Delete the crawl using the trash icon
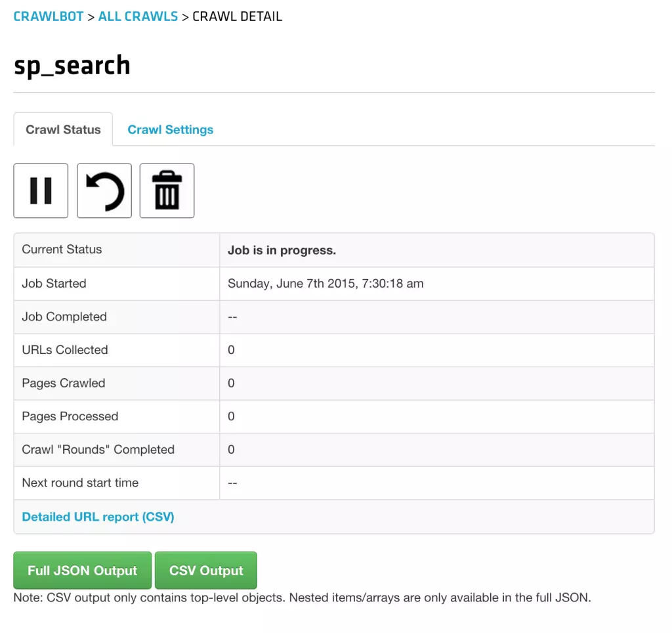The height and width of the screenshot is (633, 672). 167,190
